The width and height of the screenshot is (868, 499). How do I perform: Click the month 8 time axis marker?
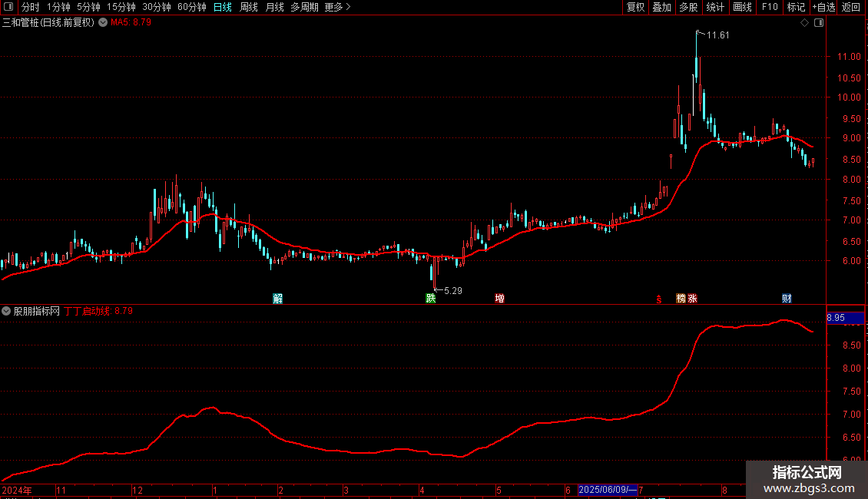[x=724, y=491]
